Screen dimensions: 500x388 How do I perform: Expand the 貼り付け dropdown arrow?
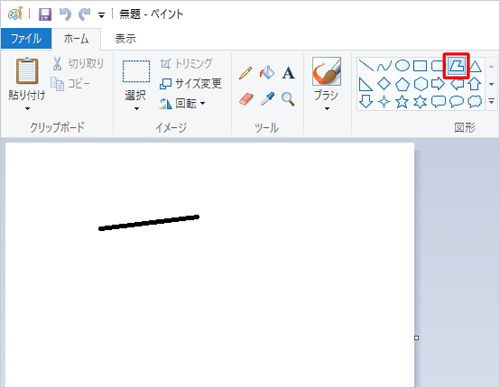pos(27,109)
